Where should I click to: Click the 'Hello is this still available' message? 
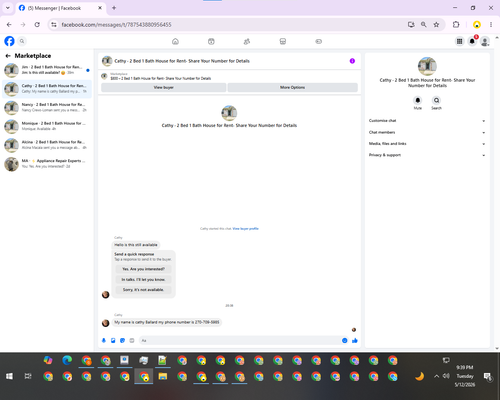(136, 245)
